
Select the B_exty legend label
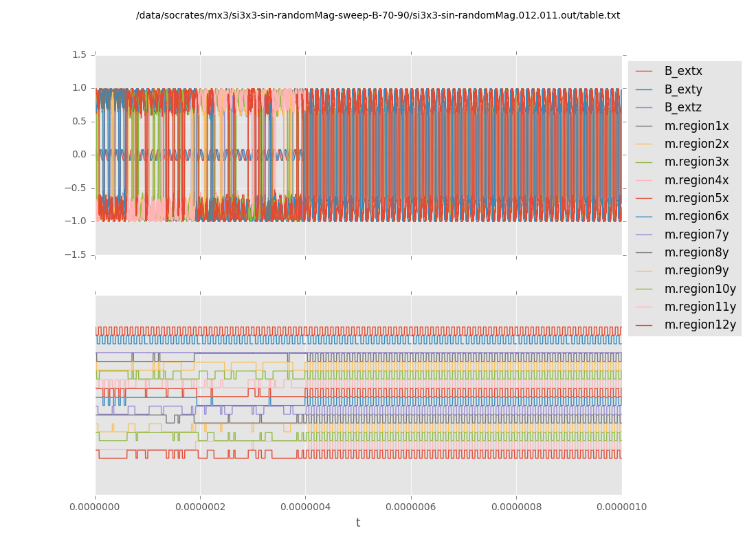682,89
